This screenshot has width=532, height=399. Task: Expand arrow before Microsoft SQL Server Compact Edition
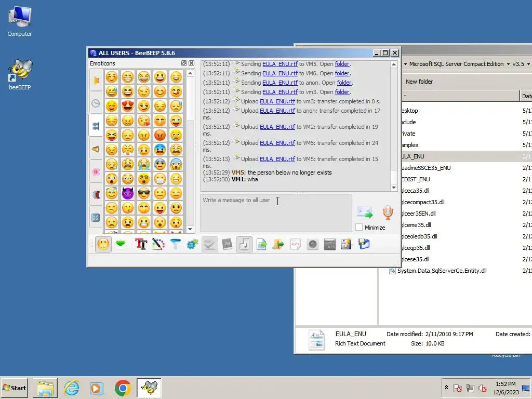pos(405,64)
